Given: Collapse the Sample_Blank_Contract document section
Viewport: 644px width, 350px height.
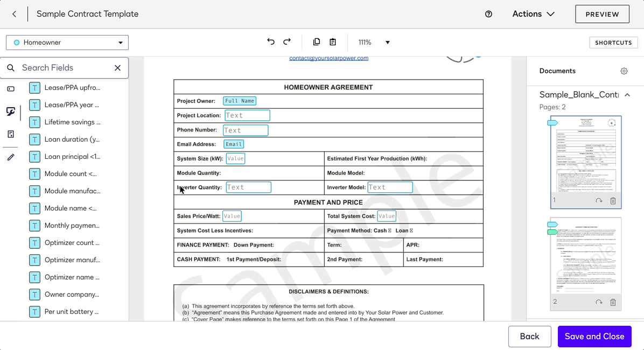Looking at the screenshot, I should coord(627,95).
